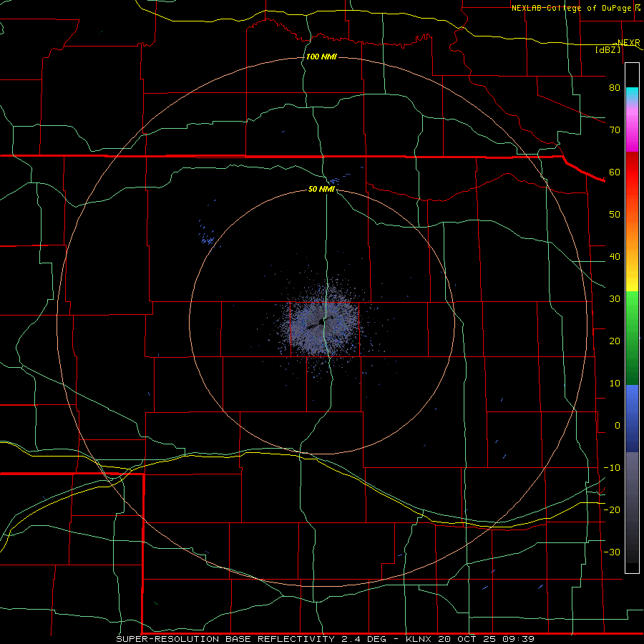Click the cyan segment atop the color bar
Image resolution: width=644 pixels, height=644 pixels.
632,95
